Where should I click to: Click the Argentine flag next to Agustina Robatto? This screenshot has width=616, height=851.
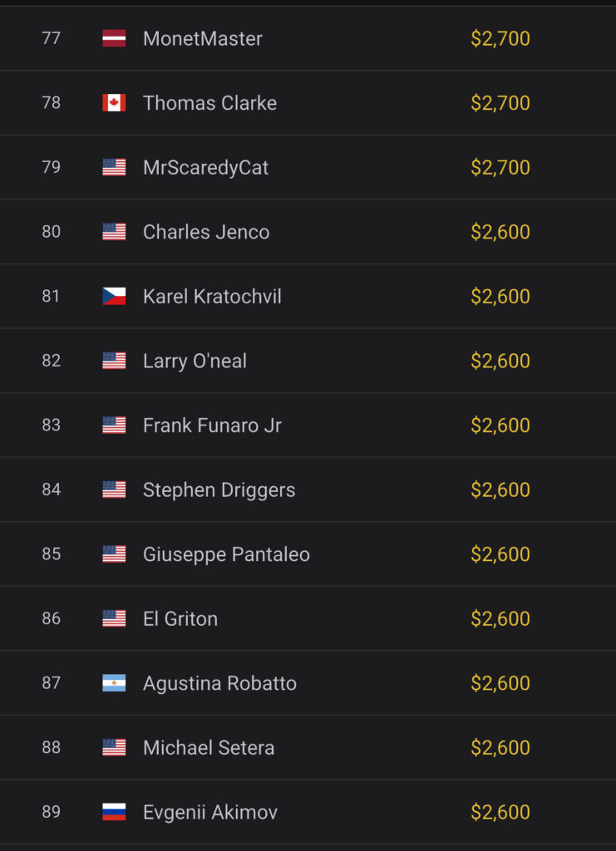[x=114, y=683]
